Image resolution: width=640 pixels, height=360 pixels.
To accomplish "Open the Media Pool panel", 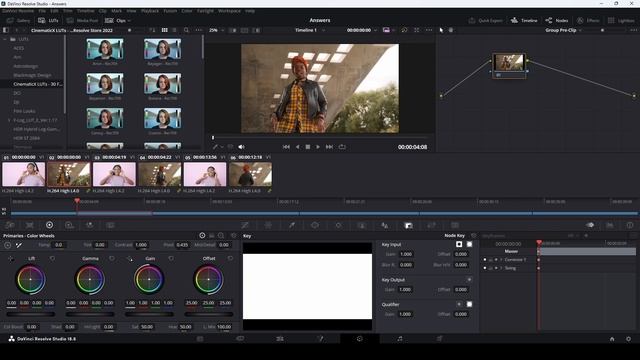I will point(82,20).
